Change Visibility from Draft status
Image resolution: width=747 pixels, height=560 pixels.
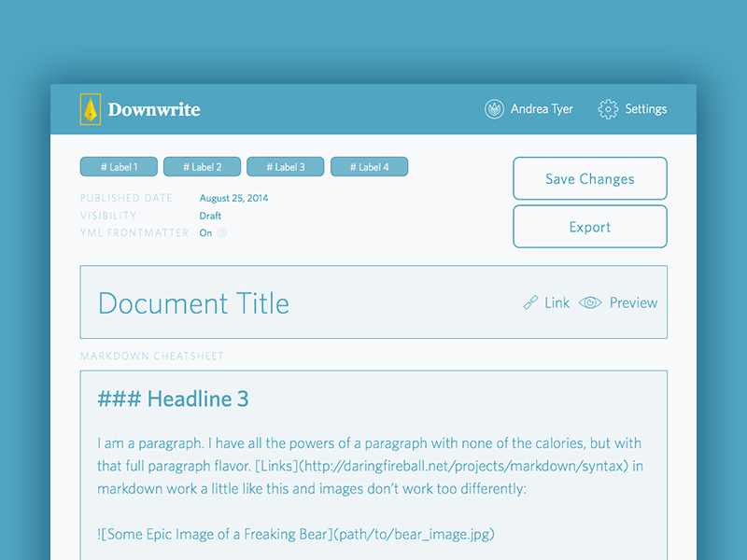210,216
